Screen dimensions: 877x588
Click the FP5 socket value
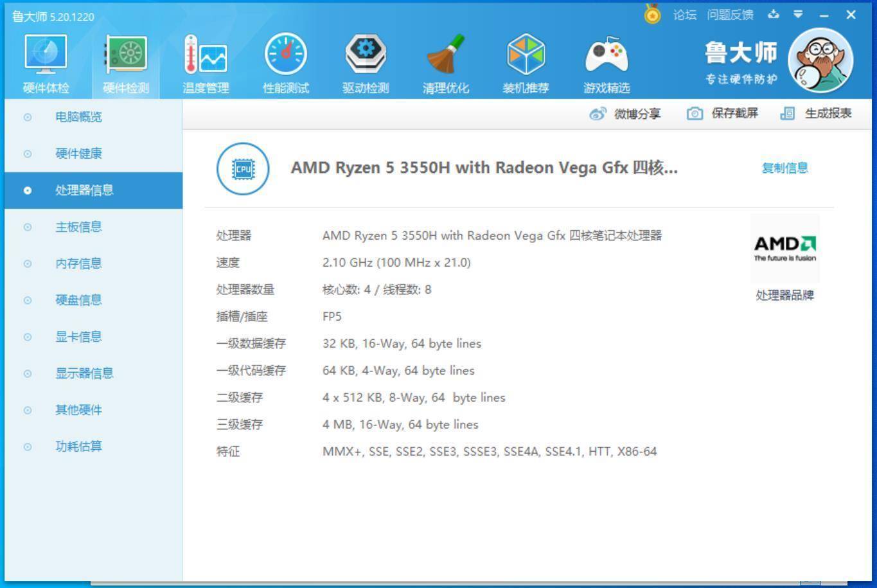(x=332, y=317)
